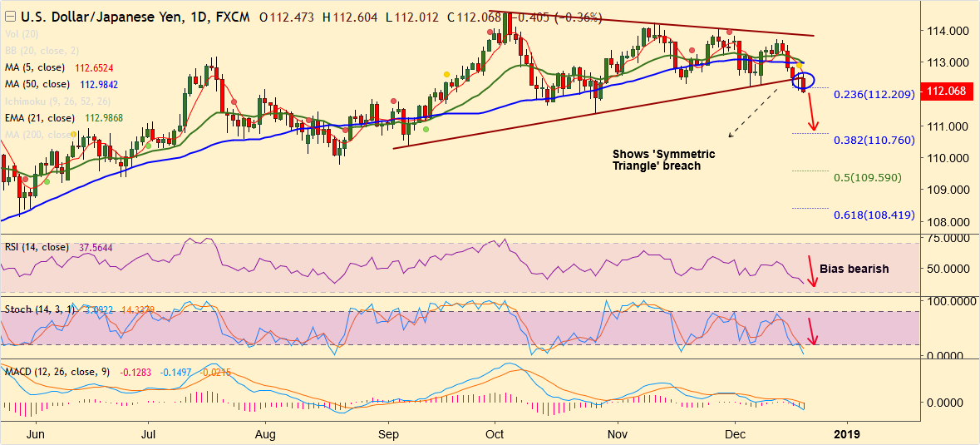The image size is (980, 445).
Task: Click the low value L112.012
Action: point(411,17)
